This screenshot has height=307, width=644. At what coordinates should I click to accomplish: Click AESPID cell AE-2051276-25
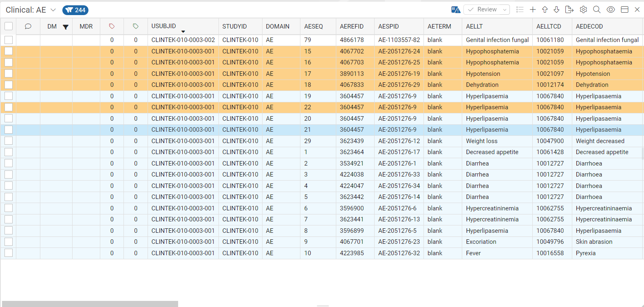tap(399, 62)
